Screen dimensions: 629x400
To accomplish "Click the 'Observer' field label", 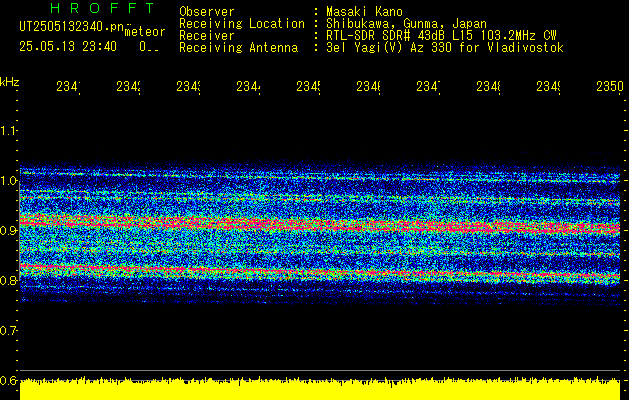I will (207, 12).
